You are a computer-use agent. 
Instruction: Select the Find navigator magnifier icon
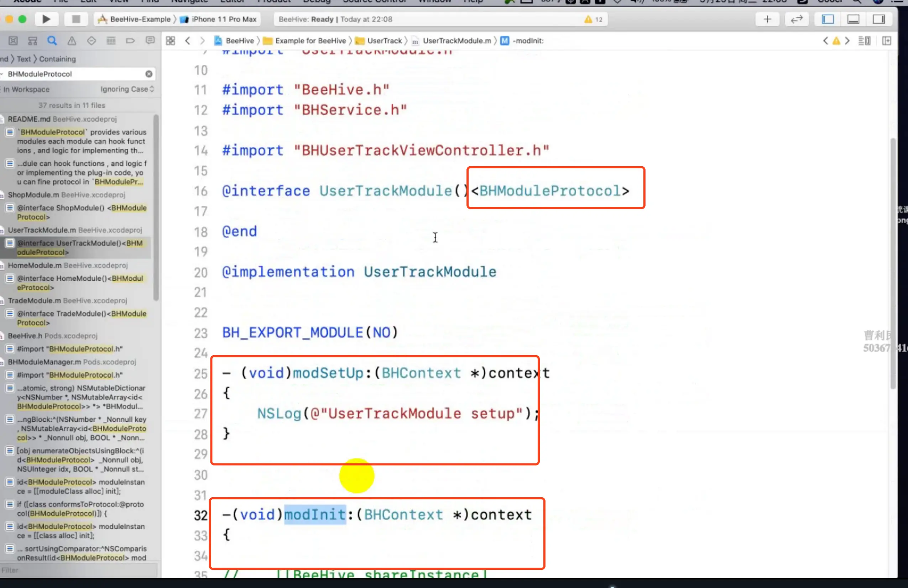pos(52,41)
